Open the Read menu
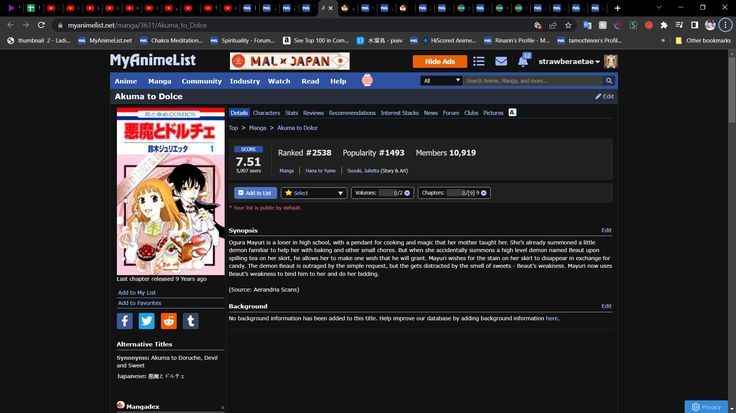The image size is (736, 413). 310,81
